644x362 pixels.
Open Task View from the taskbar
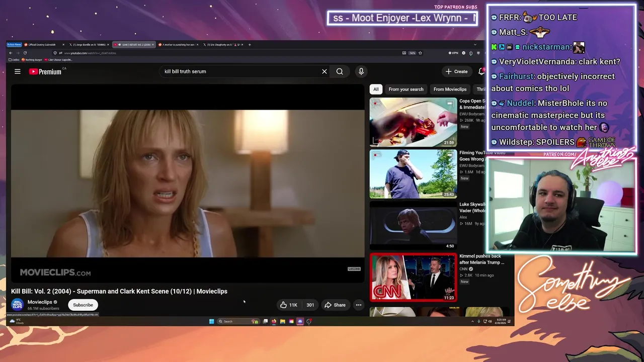[265, 321]
